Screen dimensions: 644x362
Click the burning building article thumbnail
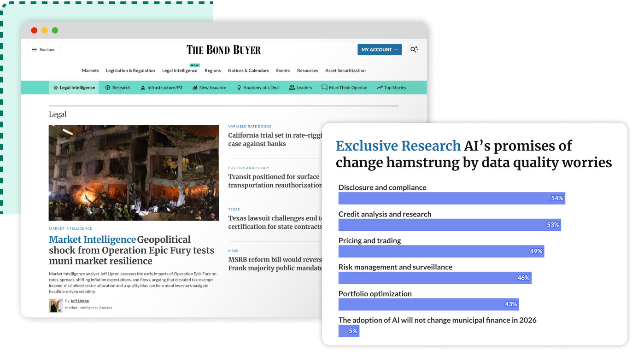point(134,173)
